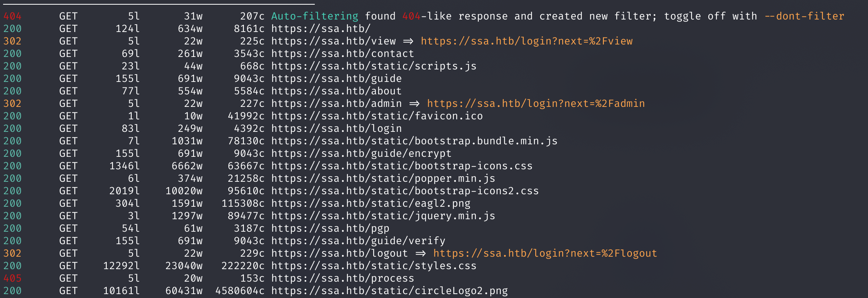
Task: Click the https://ssa.htb/admin URL
Action: click(x=337, y=104)
